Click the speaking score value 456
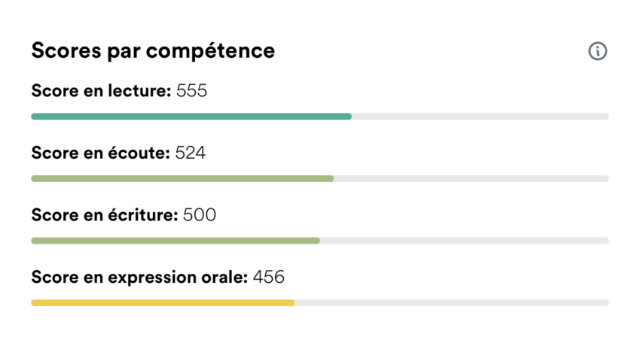 [269, 277]
